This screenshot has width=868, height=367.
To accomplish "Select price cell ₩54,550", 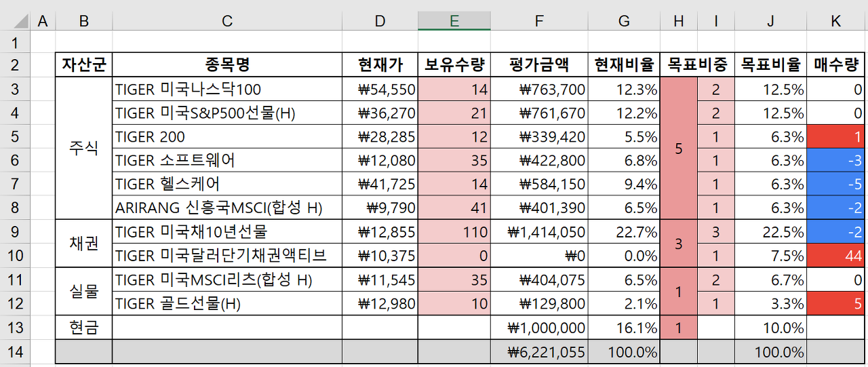I will [380, 90].
